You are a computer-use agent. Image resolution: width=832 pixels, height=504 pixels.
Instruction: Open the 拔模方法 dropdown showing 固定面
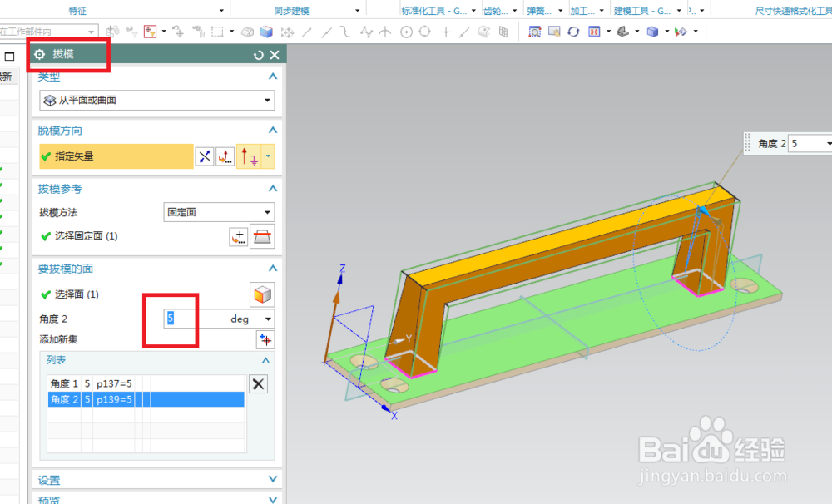[x=219, y=212]
